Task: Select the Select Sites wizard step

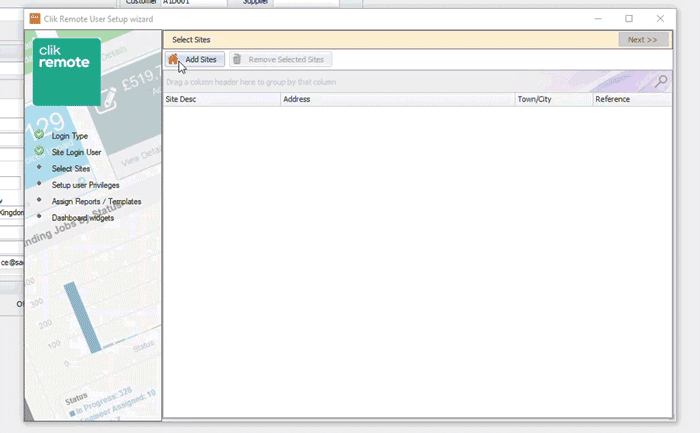Action: click(71, 169)
